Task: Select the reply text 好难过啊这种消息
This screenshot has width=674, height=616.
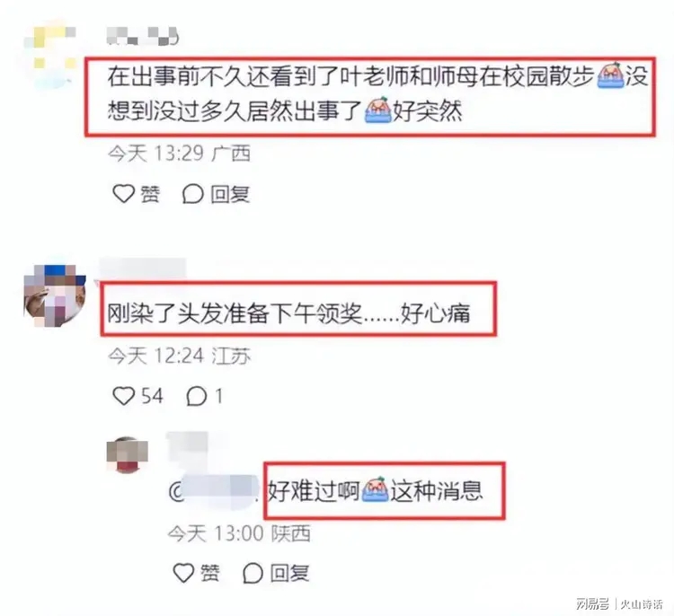Action: pos(376,491)
